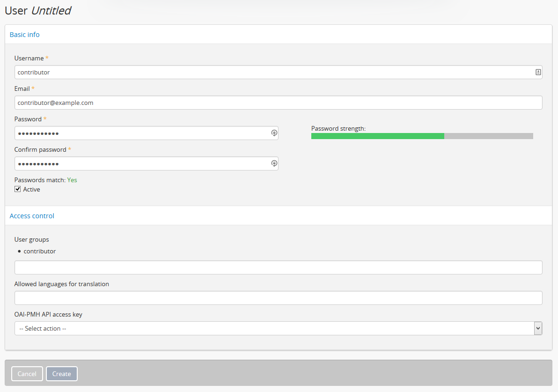This screenshot has height=392, width=558.
Task: Click the Confirm password input field
Action: pyautogui.click(x=140, y=163)
